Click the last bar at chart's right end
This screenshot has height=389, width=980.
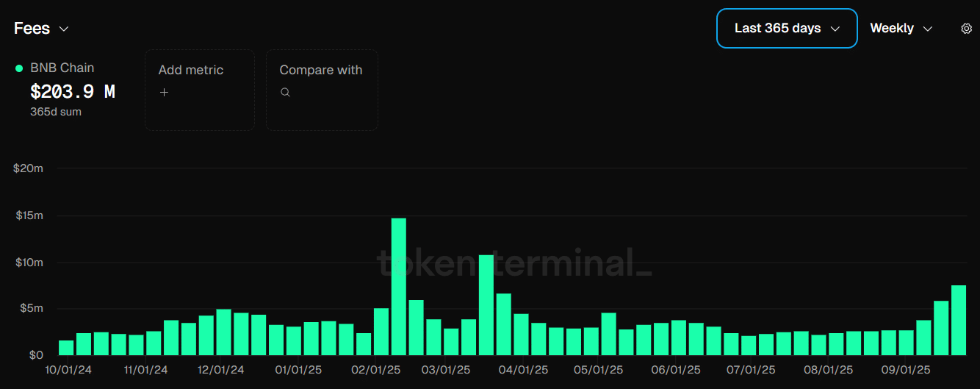click(959, 321)
